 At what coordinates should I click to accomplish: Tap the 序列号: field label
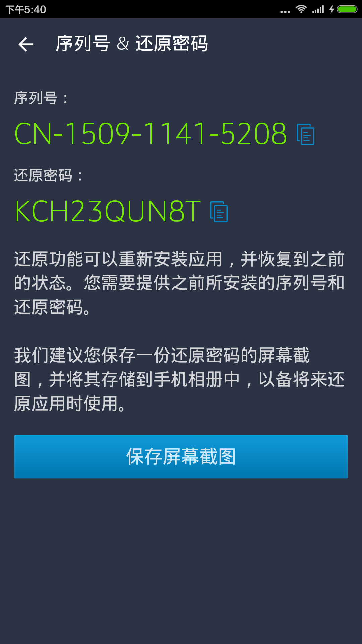[41, 98]
